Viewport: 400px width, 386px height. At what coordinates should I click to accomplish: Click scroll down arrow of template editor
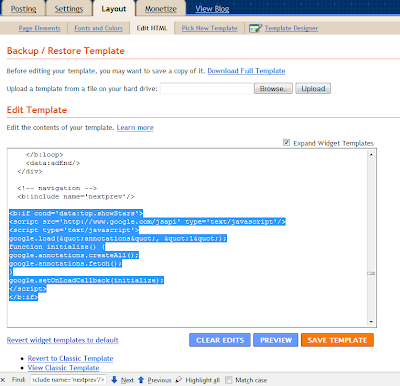coord(371,322)
